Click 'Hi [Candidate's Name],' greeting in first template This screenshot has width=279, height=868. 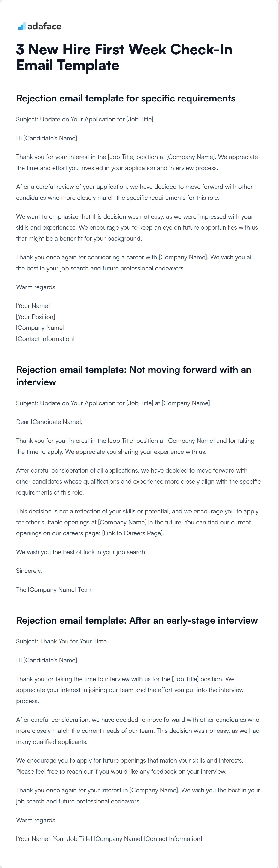pos(47,138)
